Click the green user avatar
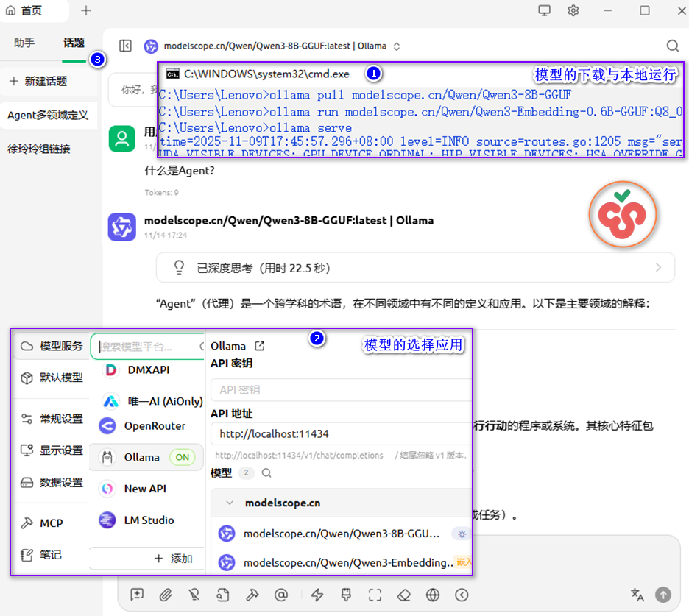 [122, 138]
